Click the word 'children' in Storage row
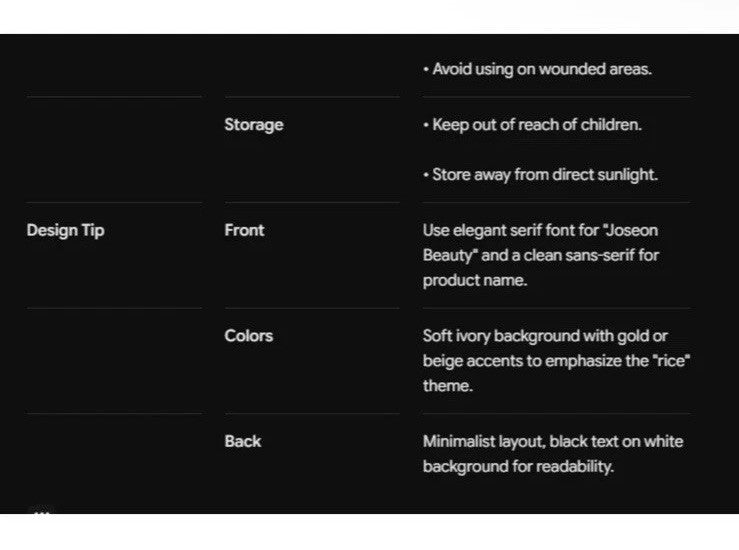 (x=611, y=125)
